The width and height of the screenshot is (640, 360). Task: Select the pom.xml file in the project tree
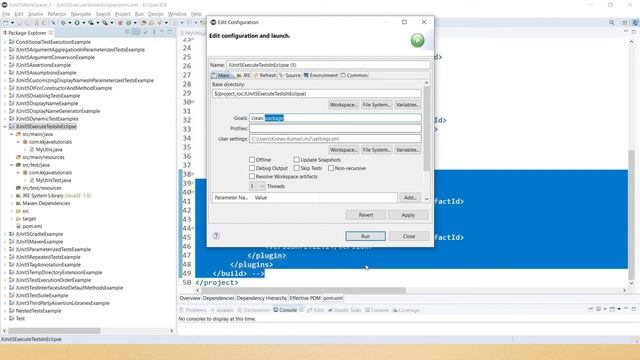click(32, 226)
